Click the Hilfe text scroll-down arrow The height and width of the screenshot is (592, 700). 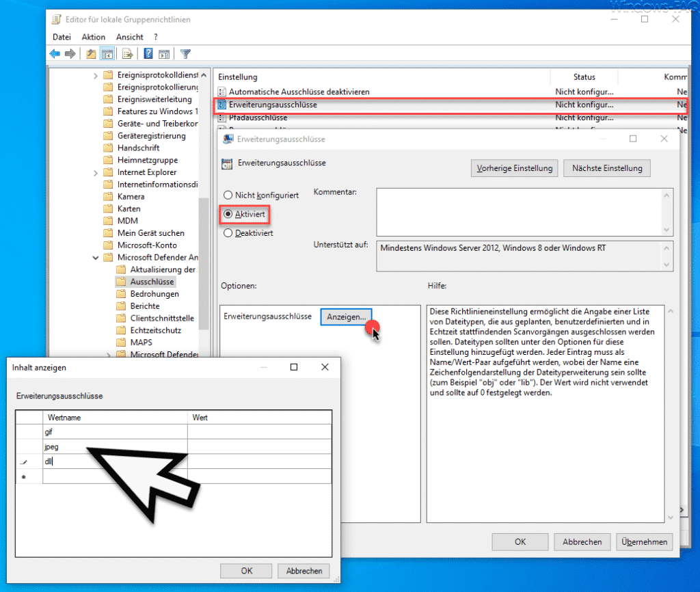point(671,517)
